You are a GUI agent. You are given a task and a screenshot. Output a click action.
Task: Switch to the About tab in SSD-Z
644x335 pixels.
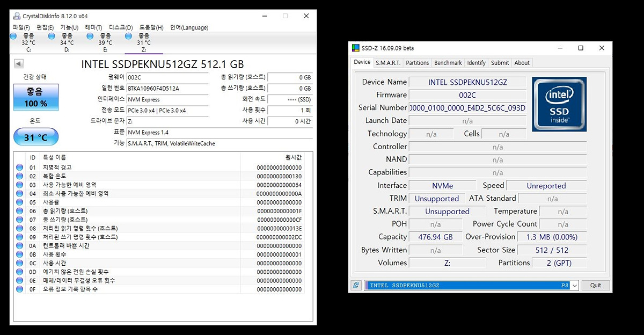[x=522, y=63]
